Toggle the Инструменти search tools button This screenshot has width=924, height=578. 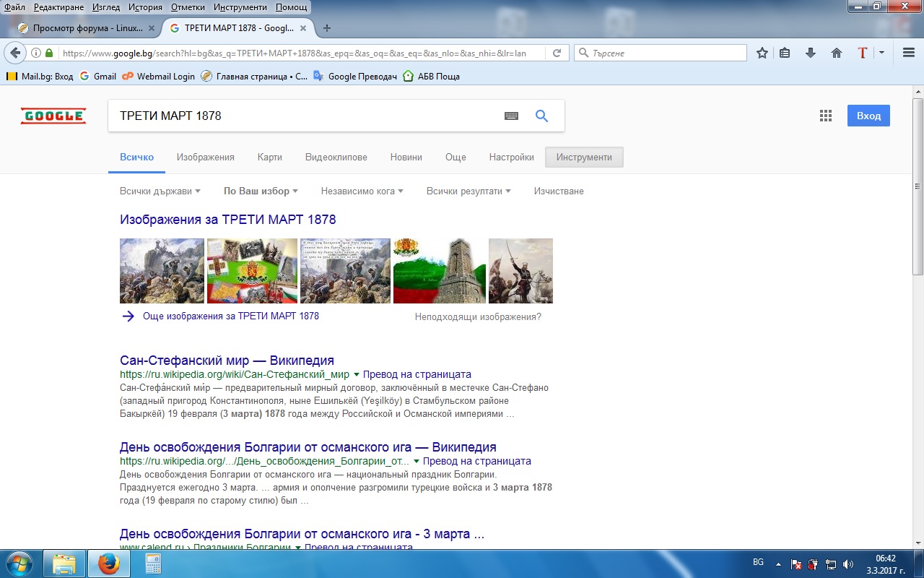tap(584, 157)
